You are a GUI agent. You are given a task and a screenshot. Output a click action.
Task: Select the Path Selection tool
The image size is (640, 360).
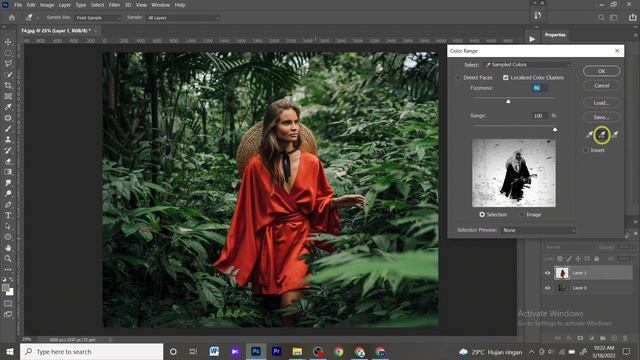(x=8, y=226)
